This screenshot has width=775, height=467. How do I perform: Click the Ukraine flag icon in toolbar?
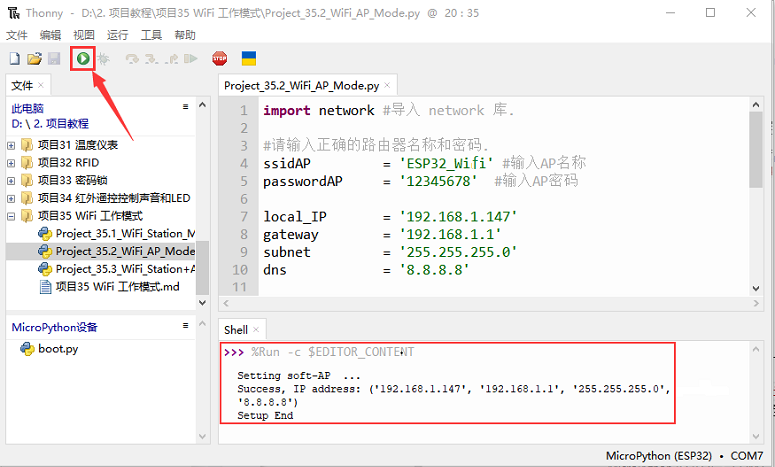[x=249, y=59]
